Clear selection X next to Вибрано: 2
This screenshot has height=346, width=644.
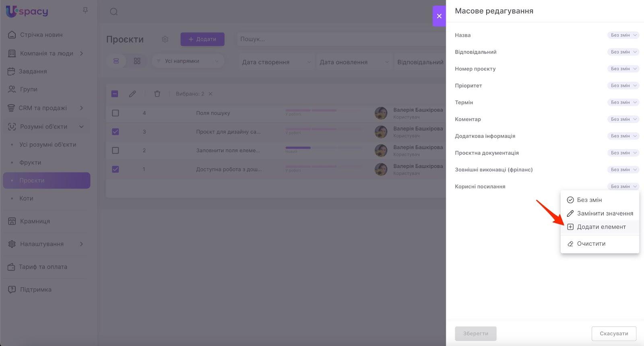[211, 94]
